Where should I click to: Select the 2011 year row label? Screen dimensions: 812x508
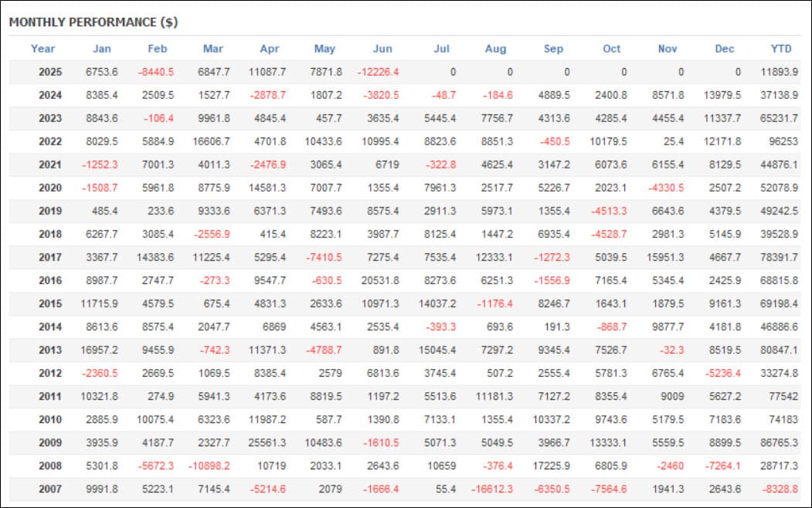(50, 396)
